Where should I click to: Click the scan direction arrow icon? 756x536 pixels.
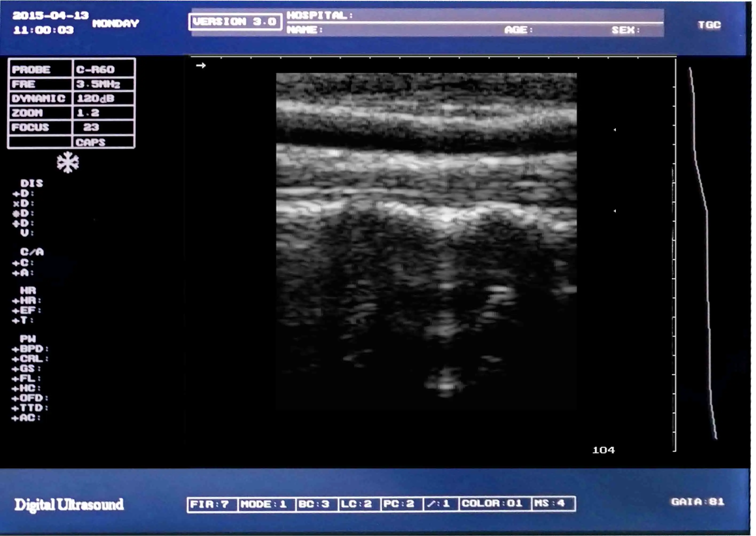click(201, 65)
